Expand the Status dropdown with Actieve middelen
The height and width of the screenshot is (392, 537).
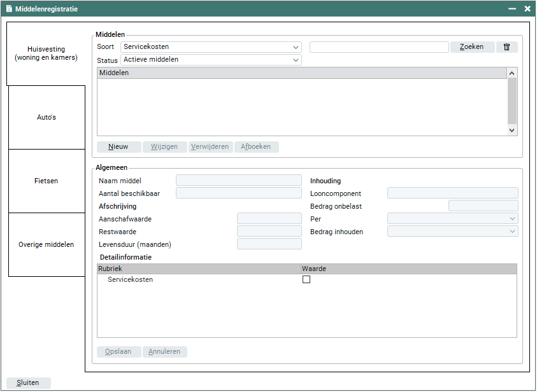coord(210,60)
